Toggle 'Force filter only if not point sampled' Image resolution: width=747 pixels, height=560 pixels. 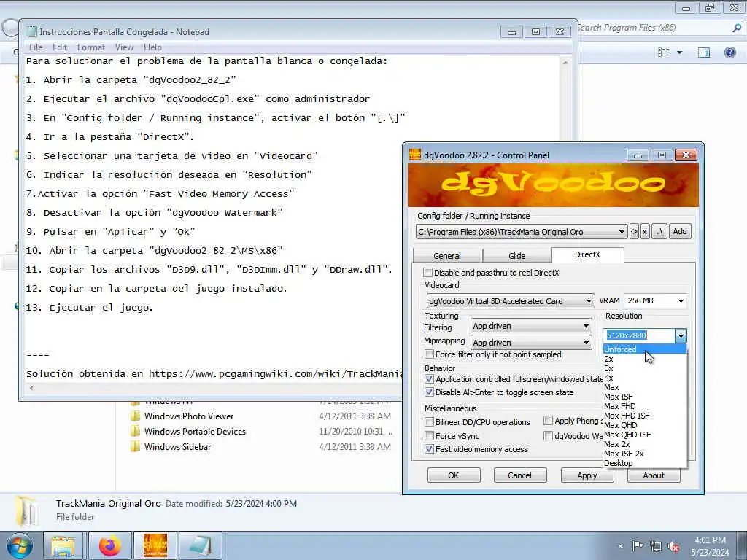pos(429,355)
